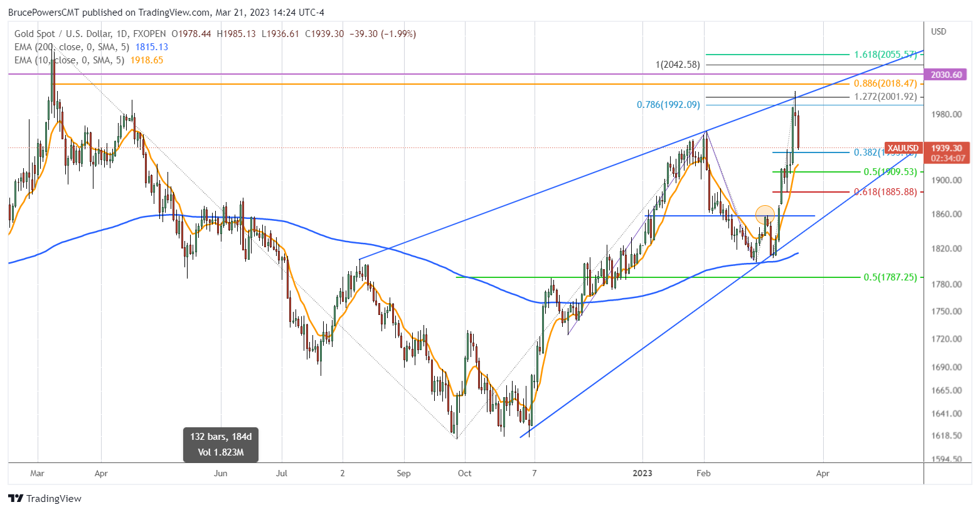This screenshot has width=980, height=512.
Task: Click the 0.5(1909.53) green Fibonacci label
Action: [x=890, y=172]
